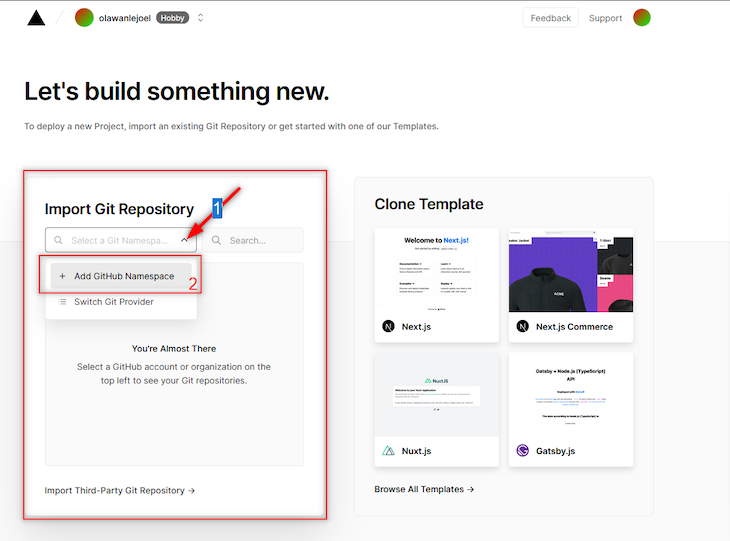
Task: Click the Import Git Repository heading
Action: (x=119, y=209)
